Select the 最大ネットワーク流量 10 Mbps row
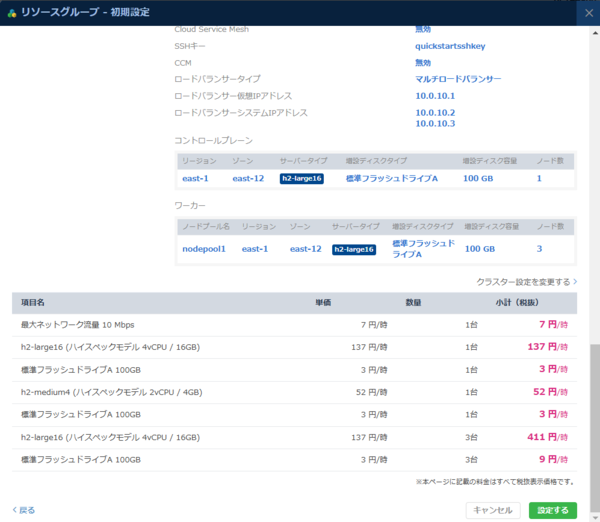Image resolution: width=600 pixels, height=522 pixels. (78, 325)
